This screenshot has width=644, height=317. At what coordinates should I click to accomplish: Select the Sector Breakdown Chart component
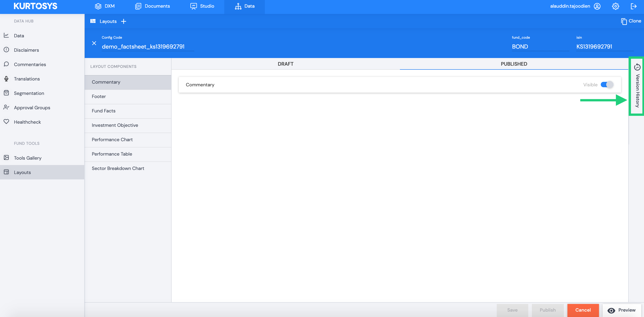tap(128, 168)
